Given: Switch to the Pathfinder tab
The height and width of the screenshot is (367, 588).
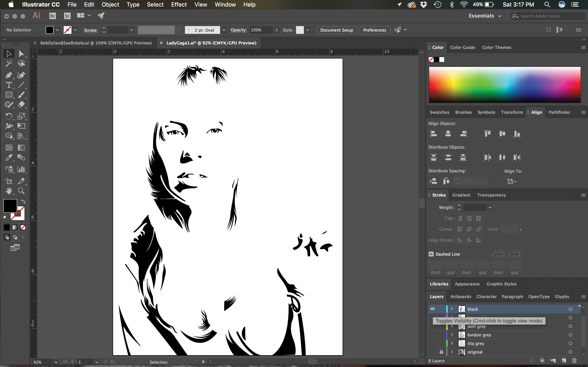Looking at the screenshot, I should pos(559,112).
